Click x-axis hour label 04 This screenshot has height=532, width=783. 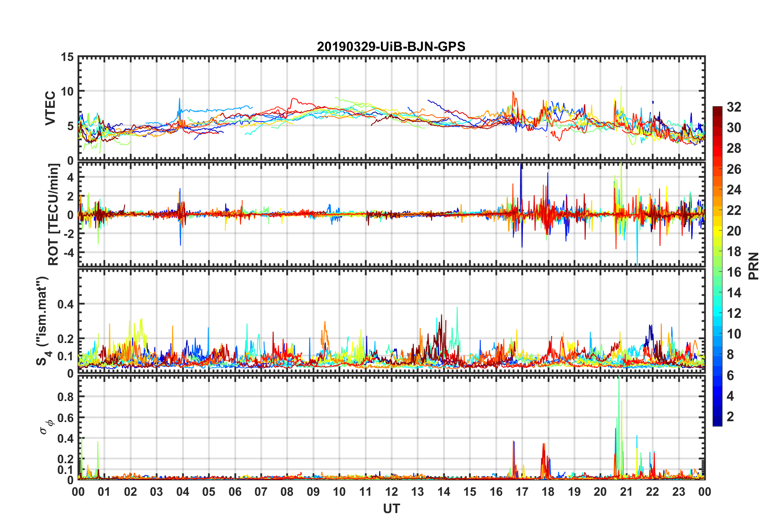point(183,492)
